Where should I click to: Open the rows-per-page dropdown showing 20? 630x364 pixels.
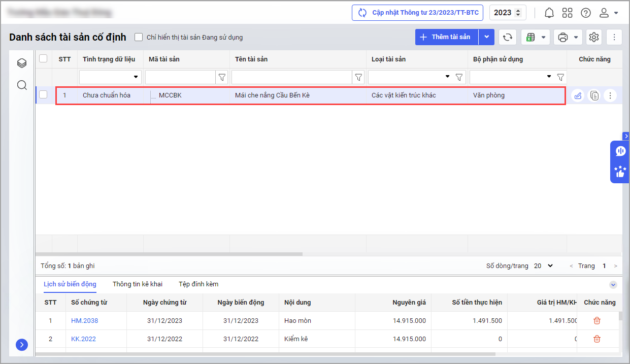click(x=543, y=266)
